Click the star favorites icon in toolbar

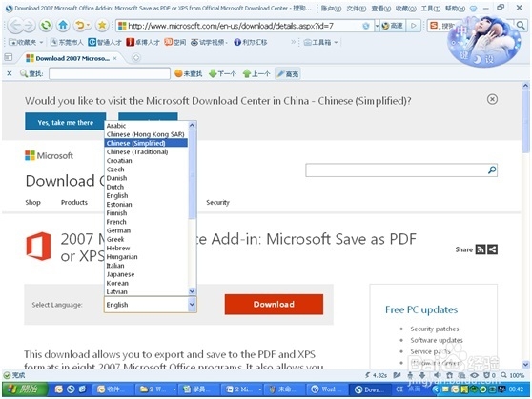[x=102, y=25]
